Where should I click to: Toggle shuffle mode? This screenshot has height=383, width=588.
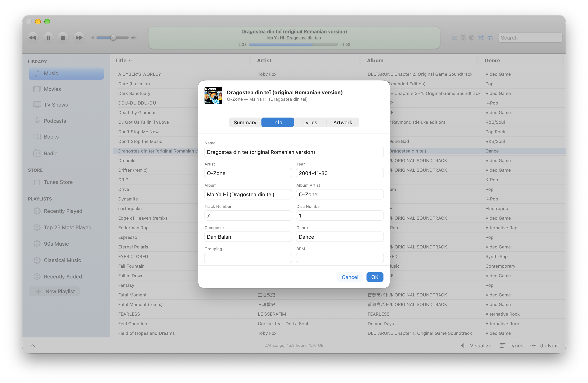coord(481,38)
